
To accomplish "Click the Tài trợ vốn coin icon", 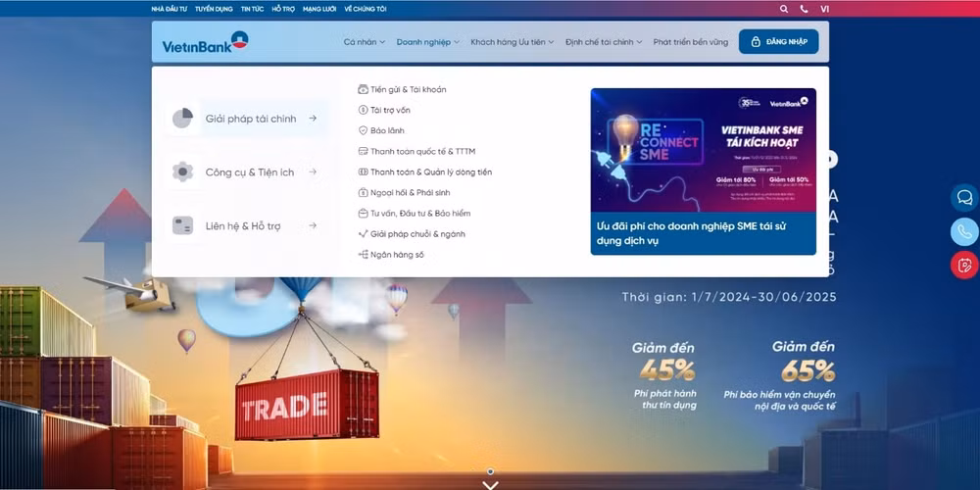I will tap(363, 110).
